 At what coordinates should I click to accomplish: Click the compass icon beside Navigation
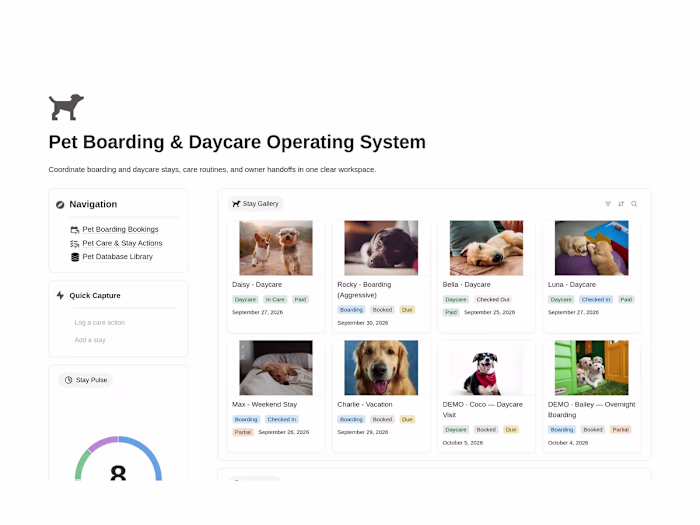tap(60, 204)
